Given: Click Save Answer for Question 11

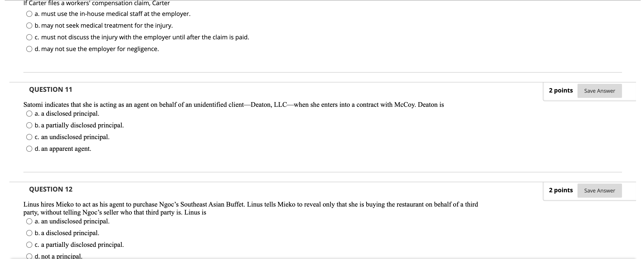Looking at the screenshot, I should [600, 91].
